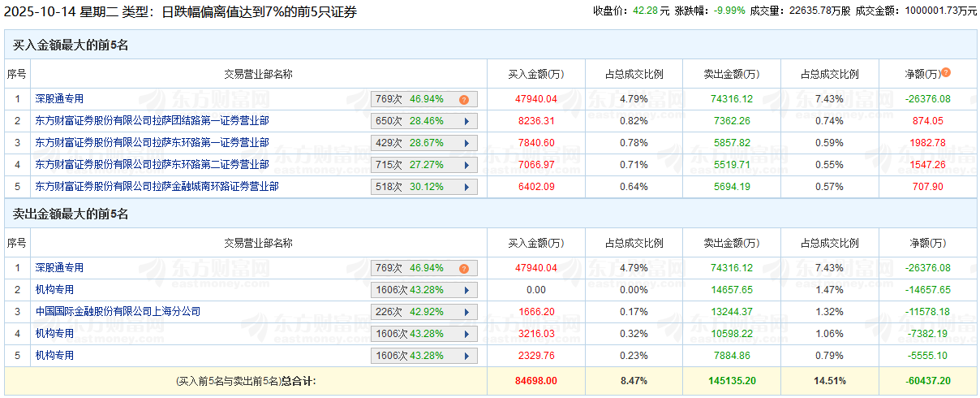This screenshot has width=980, height=398.
Task: Click arrow icon next to 650次 28.46%
Action: tap(466, 122)
